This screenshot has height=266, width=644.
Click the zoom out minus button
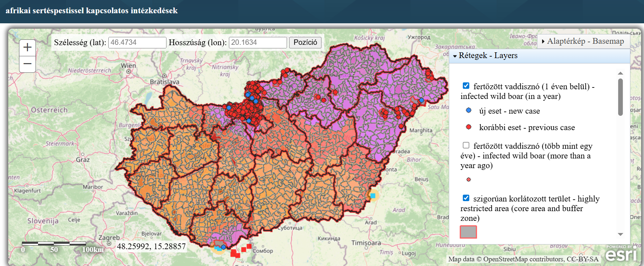(x=27, y=64)
